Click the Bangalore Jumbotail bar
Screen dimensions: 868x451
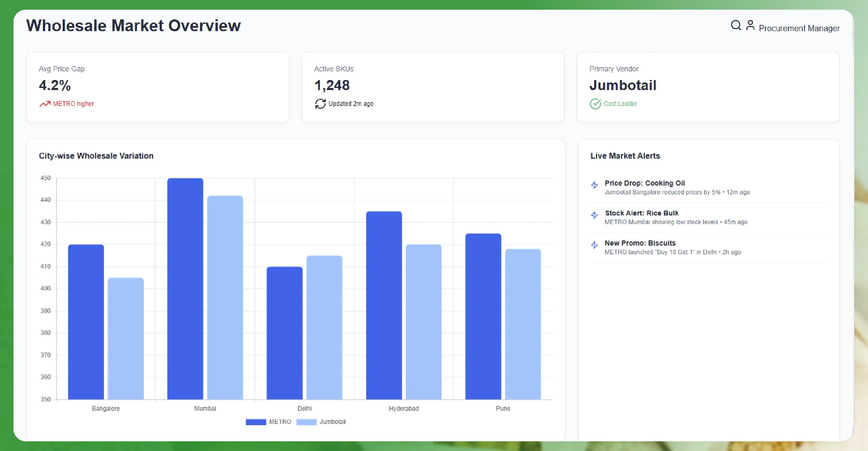point(125,338)
